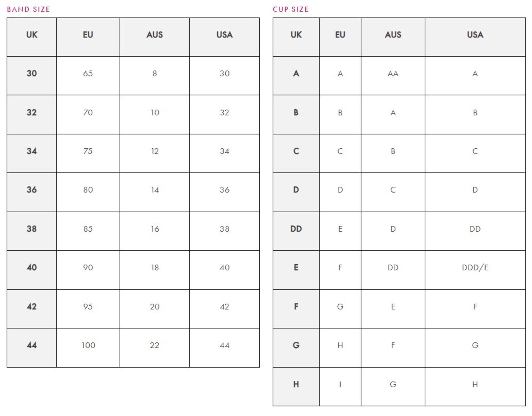
Task: Click the AUS band size 8 cell
Action: pos(155,73)
